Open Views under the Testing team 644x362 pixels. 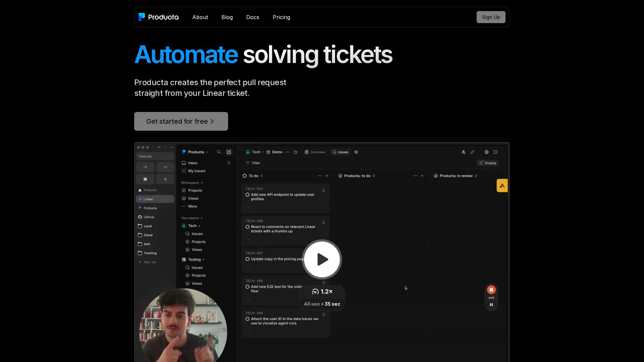tap(194, 284)
